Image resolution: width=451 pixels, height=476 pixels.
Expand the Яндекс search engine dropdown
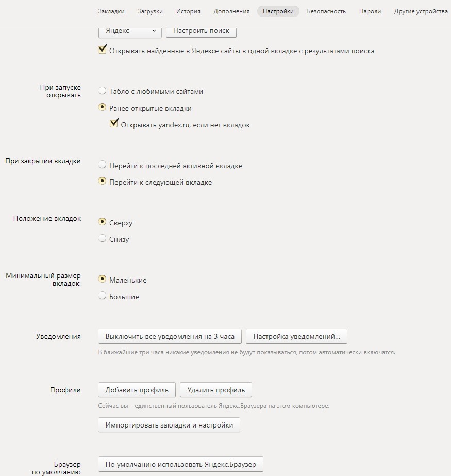point(130,31)
